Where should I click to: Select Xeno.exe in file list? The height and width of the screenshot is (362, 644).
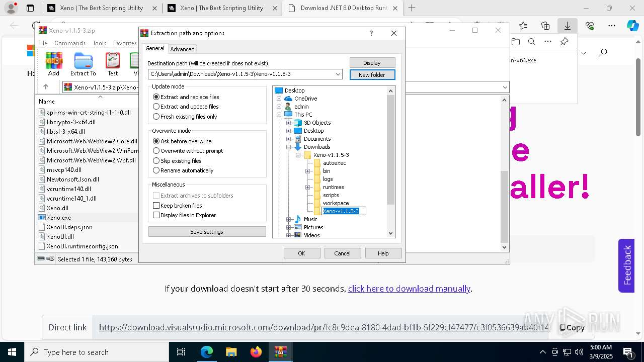pos(58,218)
